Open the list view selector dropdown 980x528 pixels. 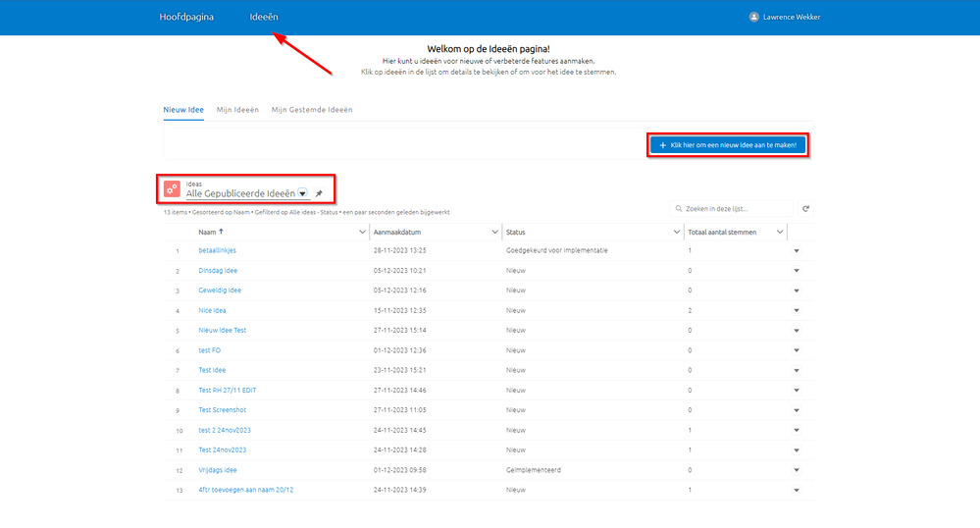(x=302, y=193)
